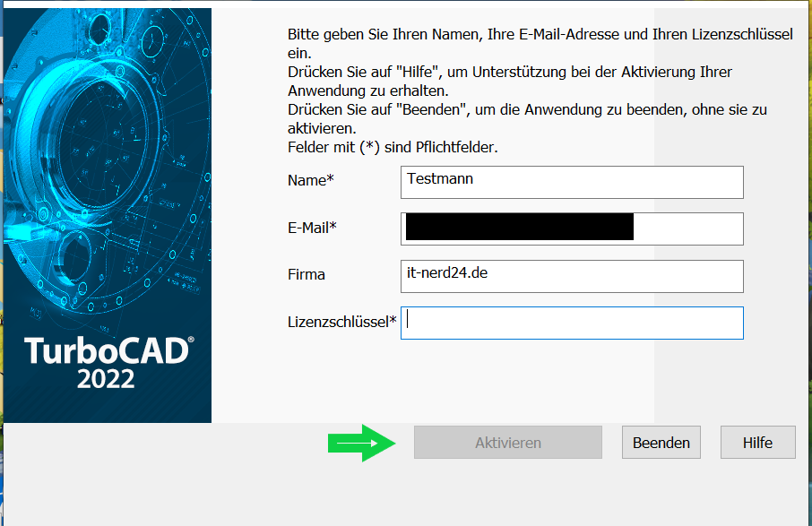The image size is (812, 526).
Task: Click the Firma field with it-nerd24.de
Action: (572, 277)
